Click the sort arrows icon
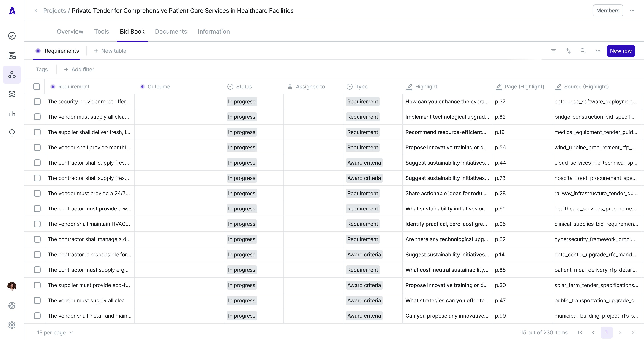Image resolution: width=644 pixels, height=340 pixels. (x=568, y=51)
